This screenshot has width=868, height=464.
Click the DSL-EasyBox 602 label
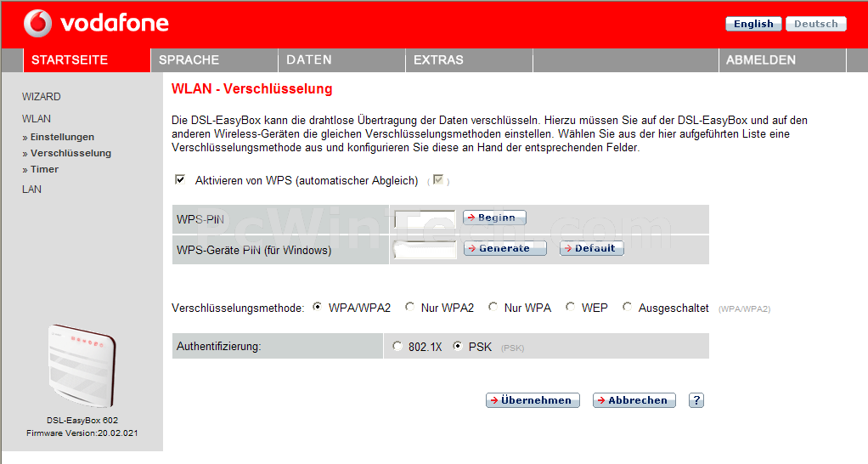[x=82, y=421]
